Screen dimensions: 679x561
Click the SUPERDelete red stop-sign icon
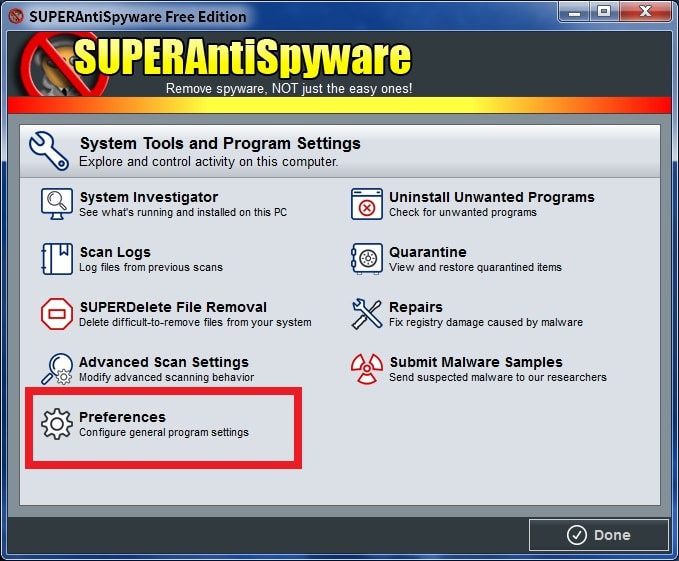[57, 314]
